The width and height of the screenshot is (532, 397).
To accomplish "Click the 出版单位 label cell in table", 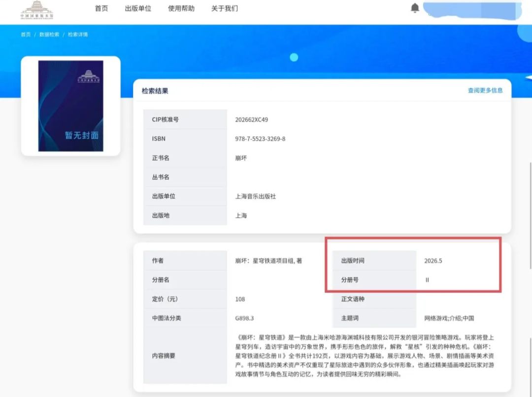I will [185, 196].
